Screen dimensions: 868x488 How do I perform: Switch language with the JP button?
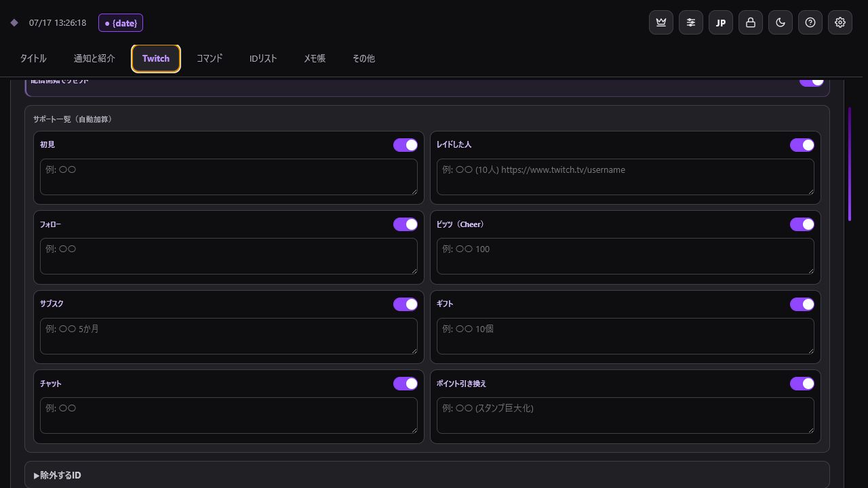click(x=721, y=22)
